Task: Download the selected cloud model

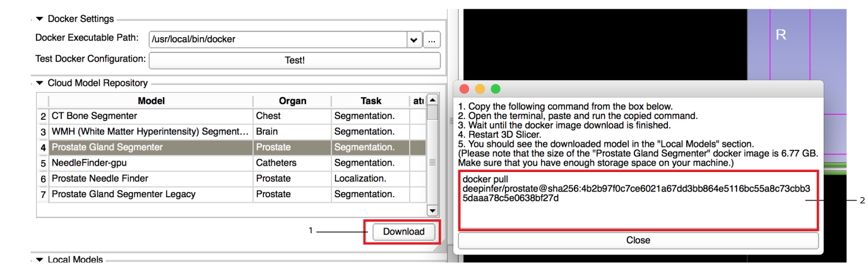Action: pos(403,231)
